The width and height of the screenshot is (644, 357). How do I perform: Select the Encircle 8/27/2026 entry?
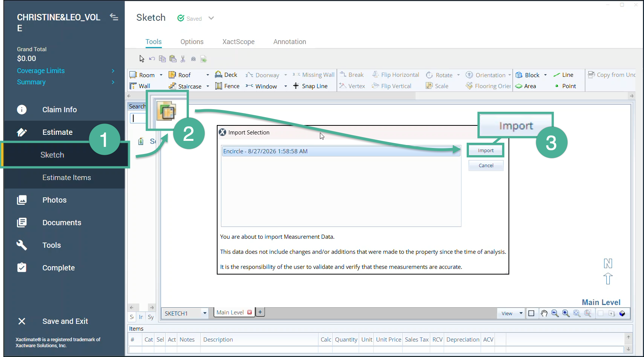point(341,151)
